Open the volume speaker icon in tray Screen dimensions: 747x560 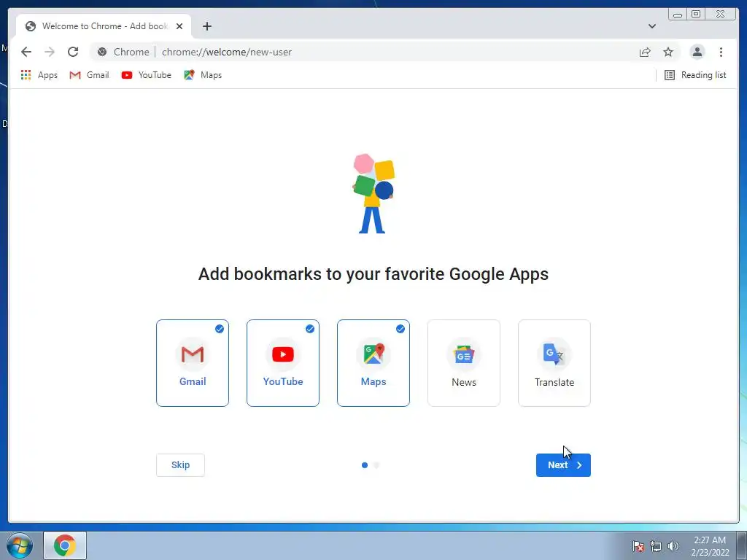point(673,546)
